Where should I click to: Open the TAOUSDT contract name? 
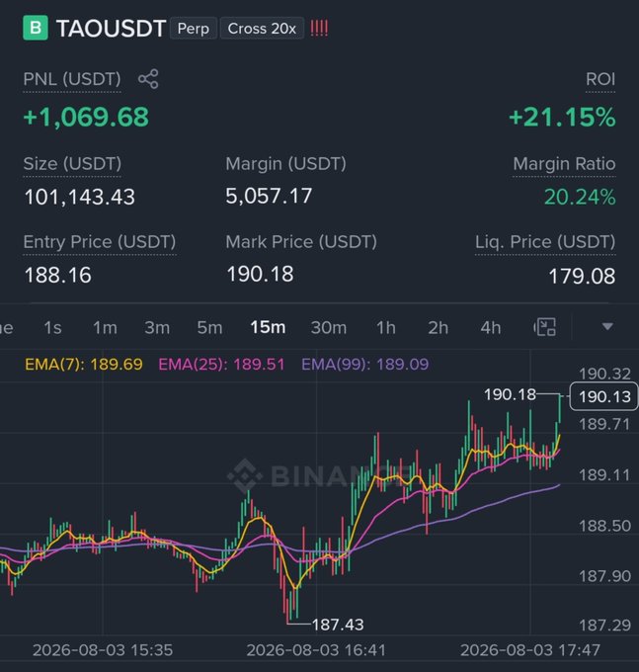point(111,29)
